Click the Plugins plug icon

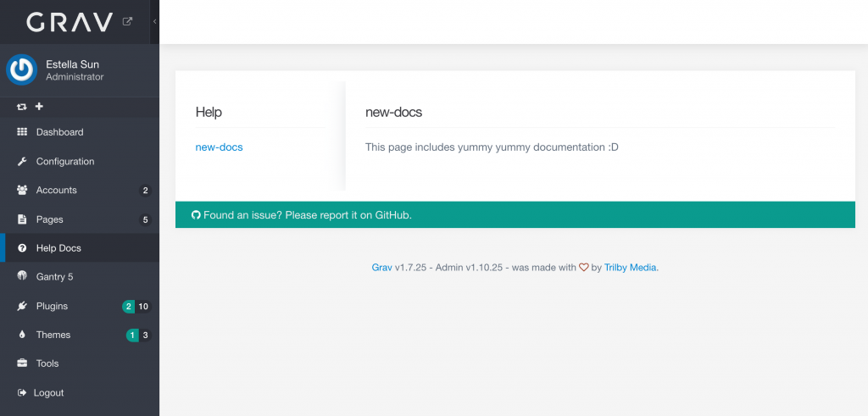(x=22, y=306)
